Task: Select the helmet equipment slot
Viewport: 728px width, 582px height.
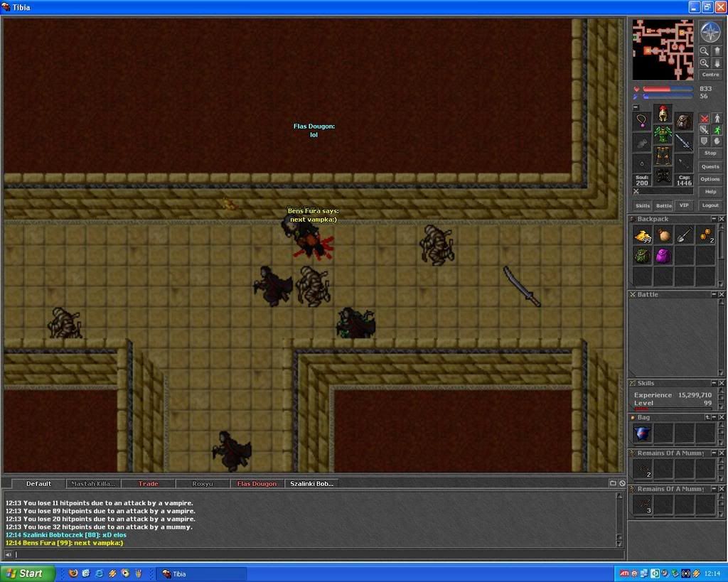Action: click(663, 114)
